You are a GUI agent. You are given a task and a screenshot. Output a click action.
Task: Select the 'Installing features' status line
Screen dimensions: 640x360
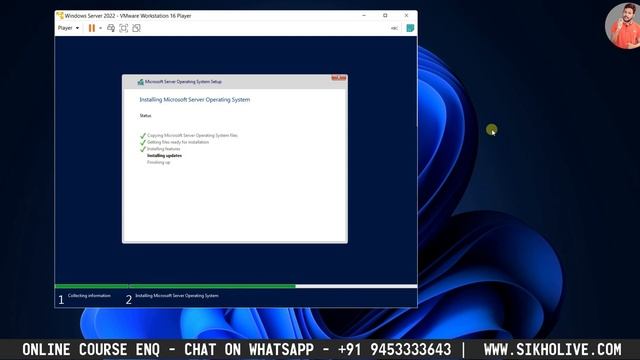163,149
